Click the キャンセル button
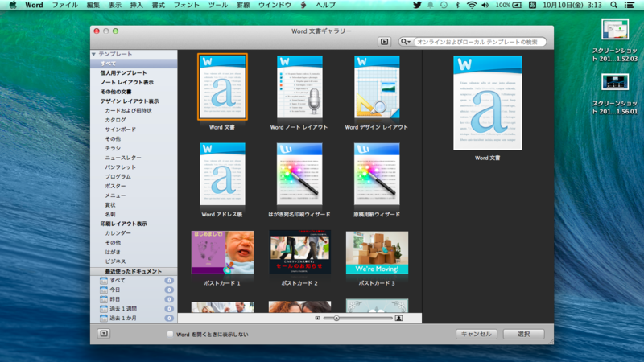This screenshot has height=362, width=644. click(477, 334)
